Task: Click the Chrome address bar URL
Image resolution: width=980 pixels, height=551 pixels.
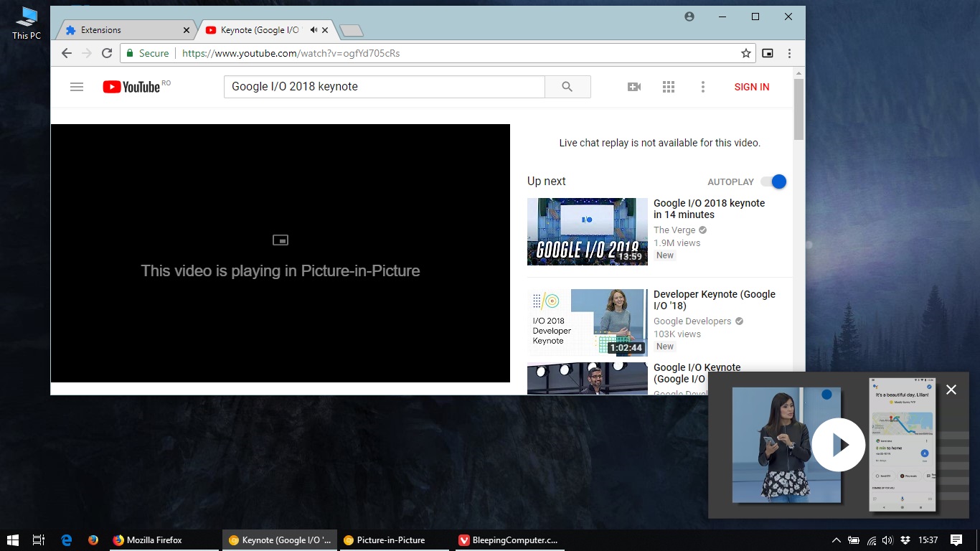Action: pyautogui.click(x=291, y=53)
